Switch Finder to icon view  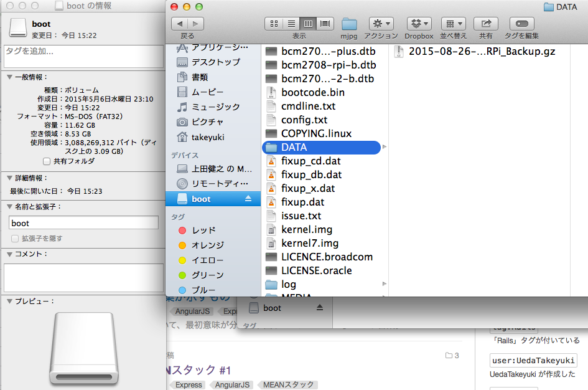pos(274,24)
